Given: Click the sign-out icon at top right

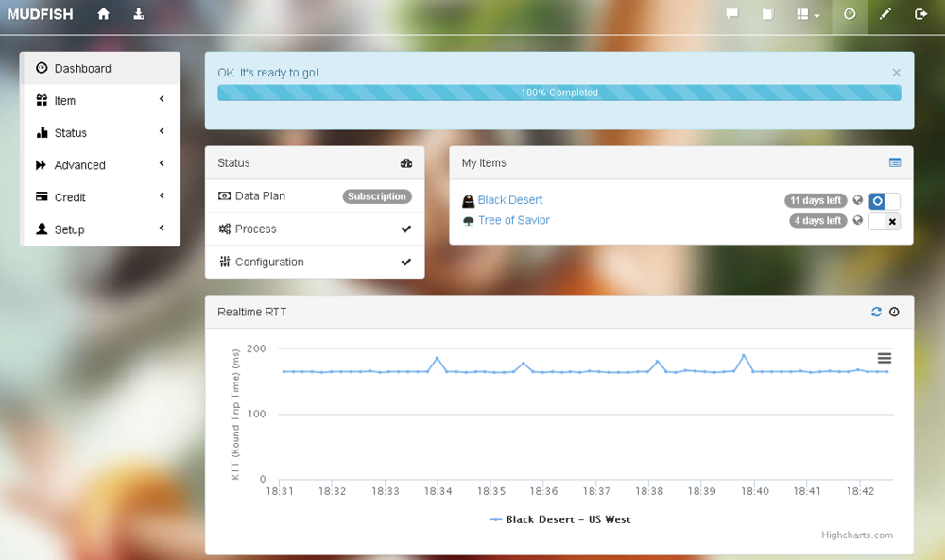Looking at the screenshot, I should [921, 14].
